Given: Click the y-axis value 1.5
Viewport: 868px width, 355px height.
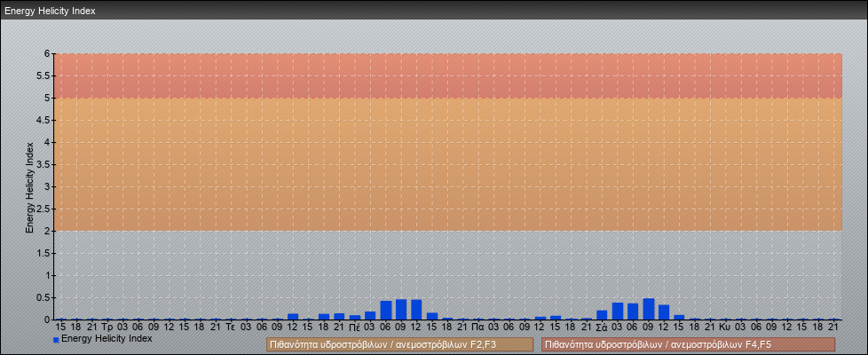Looking at the screenshot, I should (44, 253).
